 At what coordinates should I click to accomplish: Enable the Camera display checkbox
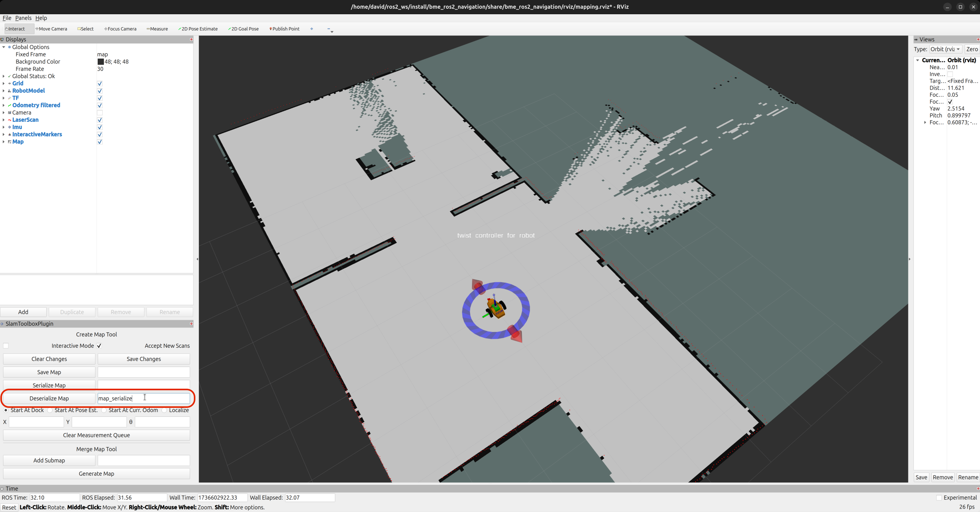pyautogui.click(x=100, y=113)
